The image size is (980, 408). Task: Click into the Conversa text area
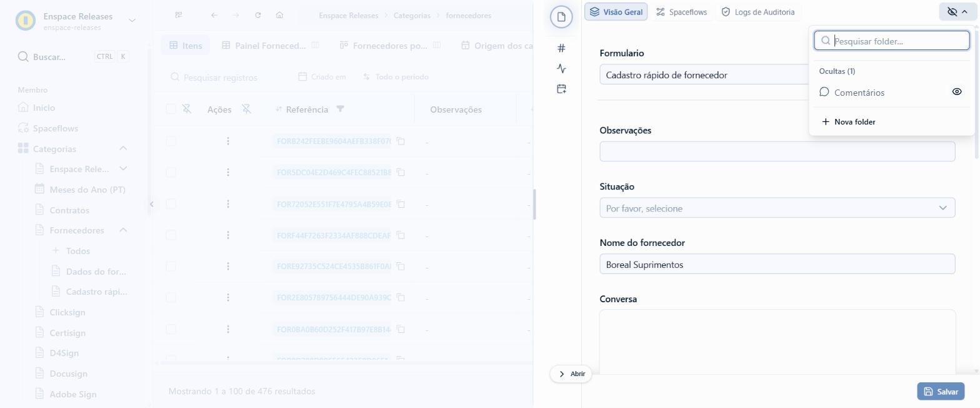pos(777,342)
